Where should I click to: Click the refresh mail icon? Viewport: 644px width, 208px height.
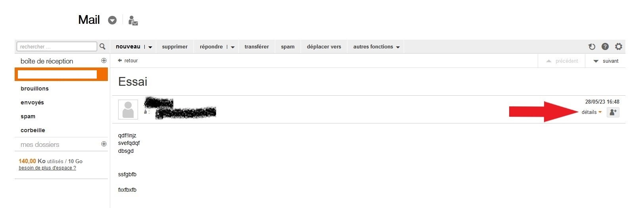click(x=592, y=46)
